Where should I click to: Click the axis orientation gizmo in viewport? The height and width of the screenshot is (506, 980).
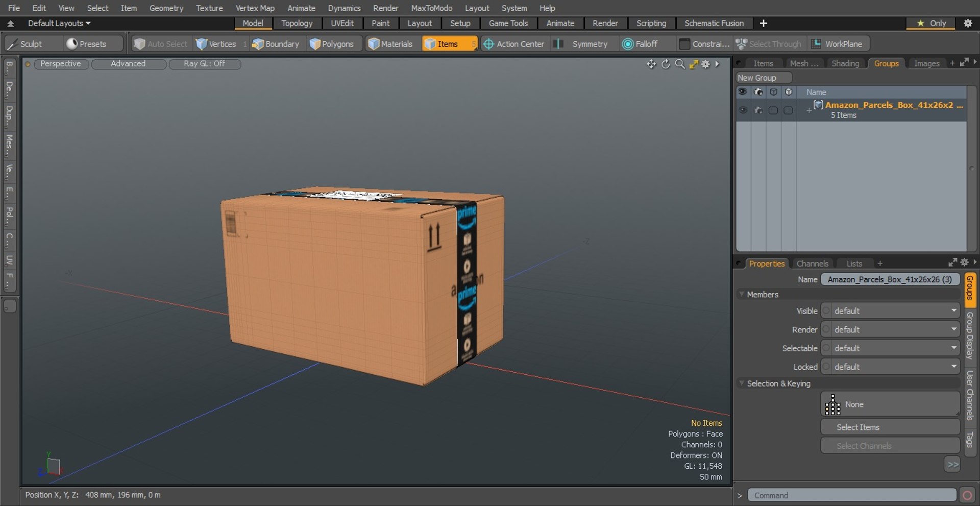[x=50, y=465]
